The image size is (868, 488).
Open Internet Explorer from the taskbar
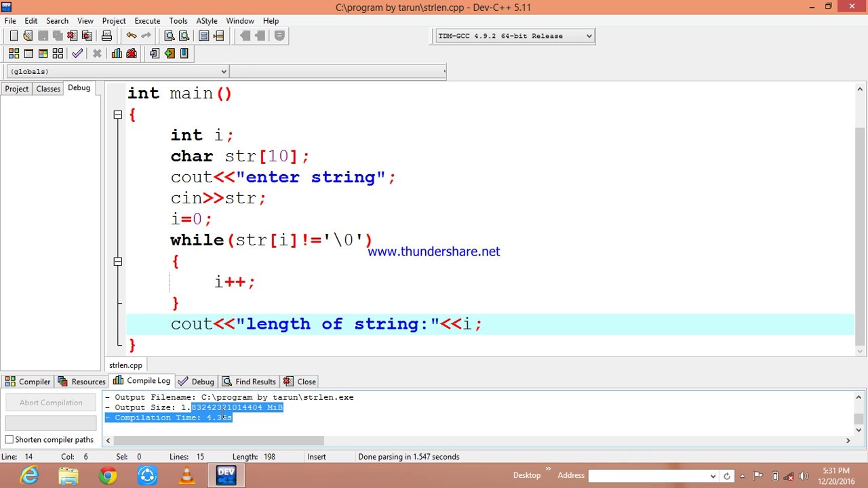29,475
